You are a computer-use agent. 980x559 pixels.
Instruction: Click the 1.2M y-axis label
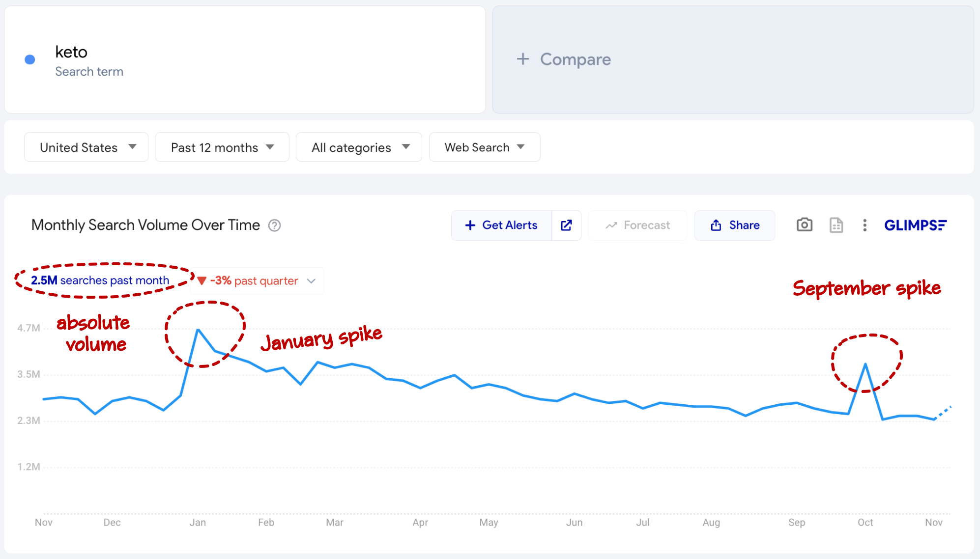29,467
